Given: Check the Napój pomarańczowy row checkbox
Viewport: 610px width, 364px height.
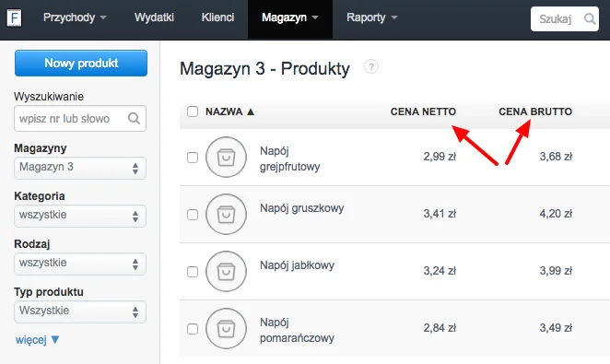Looking at the screenshot, I should click(193, 329).
